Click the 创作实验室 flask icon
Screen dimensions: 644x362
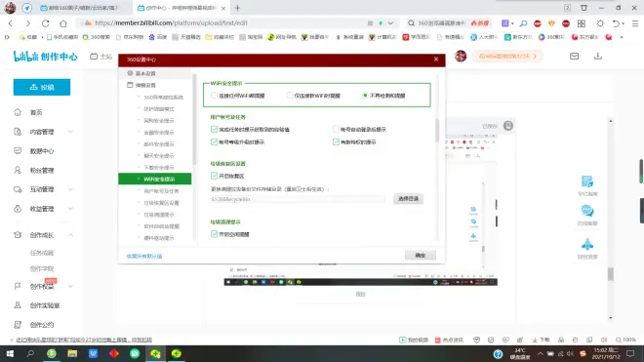pyautogui.click(x=18, y=305)
